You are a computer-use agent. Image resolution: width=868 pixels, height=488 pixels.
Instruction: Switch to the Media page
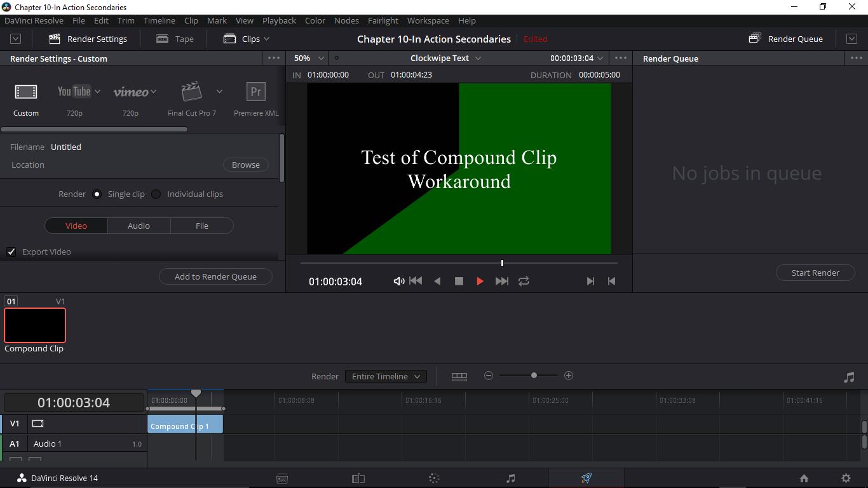click(x=282, y=478)
